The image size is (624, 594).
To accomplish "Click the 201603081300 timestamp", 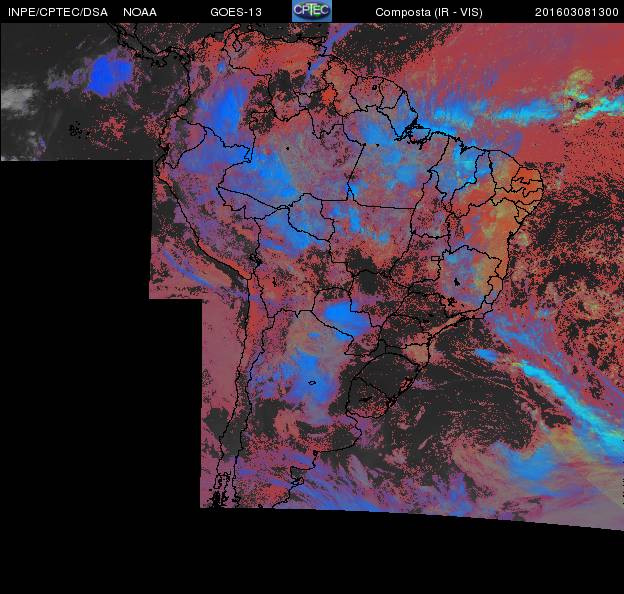I will pyautogui.click(x=577, y=12).
